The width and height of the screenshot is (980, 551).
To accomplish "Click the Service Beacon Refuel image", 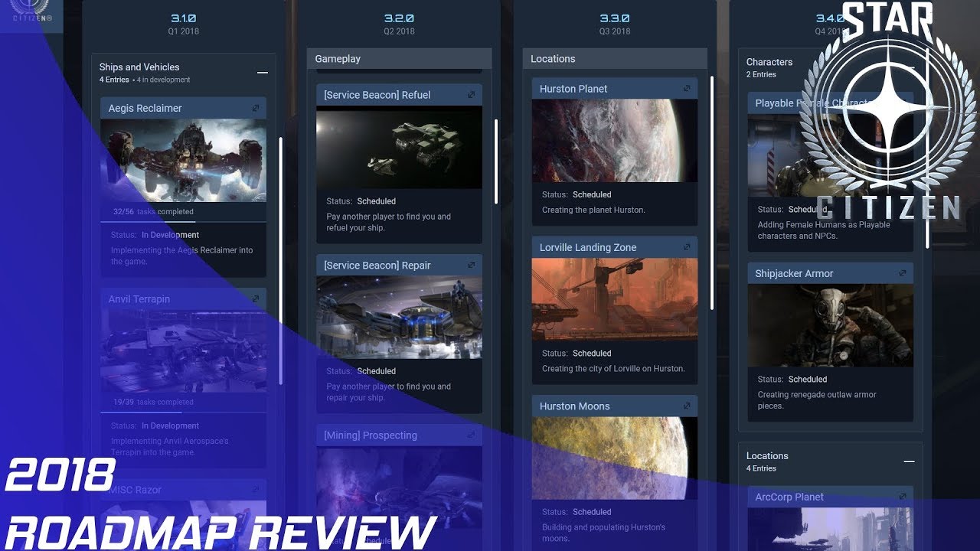I will (x=399, y=147).
